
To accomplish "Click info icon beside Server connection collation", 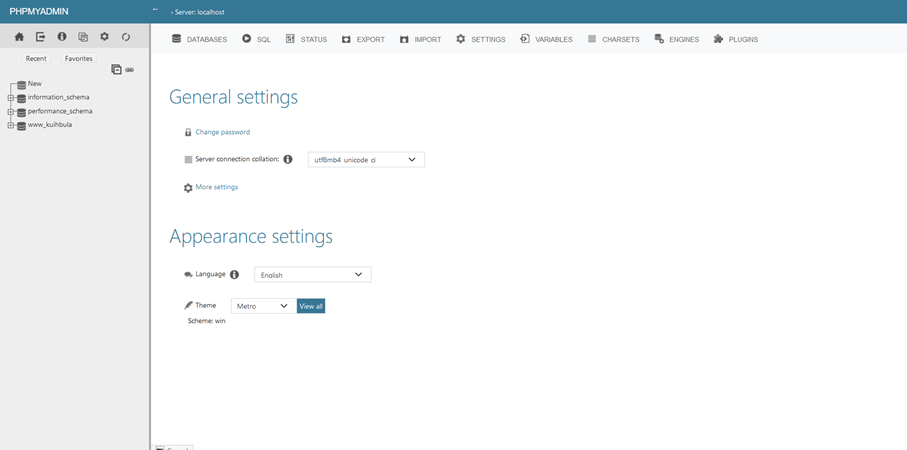I will click(288, 159).
